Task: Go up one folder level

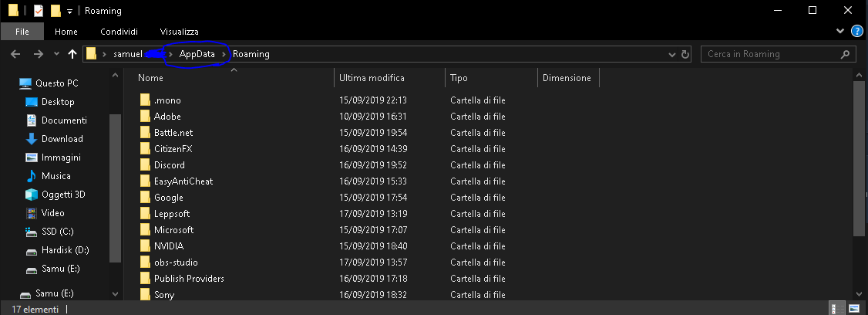Action: (x=72, y=54)
